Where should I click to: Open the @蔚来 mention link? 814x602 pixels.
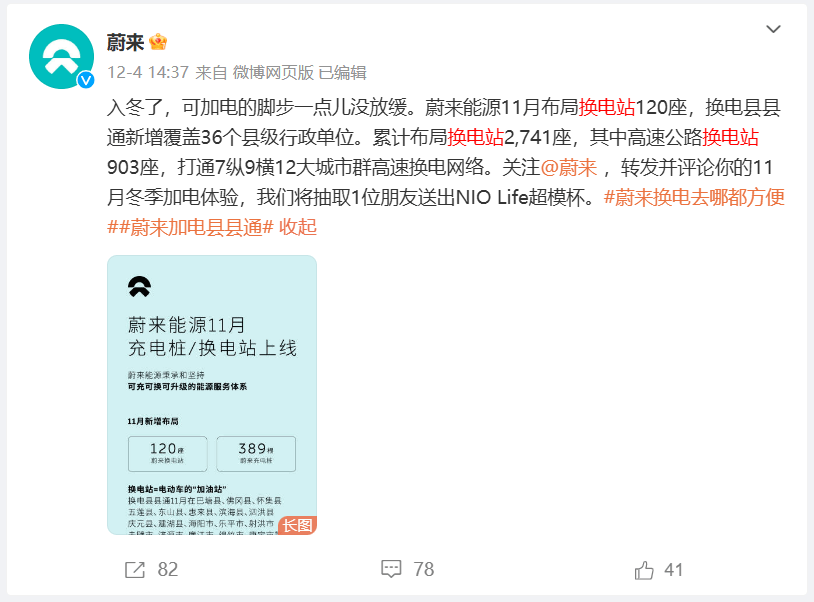pos(569,168)
